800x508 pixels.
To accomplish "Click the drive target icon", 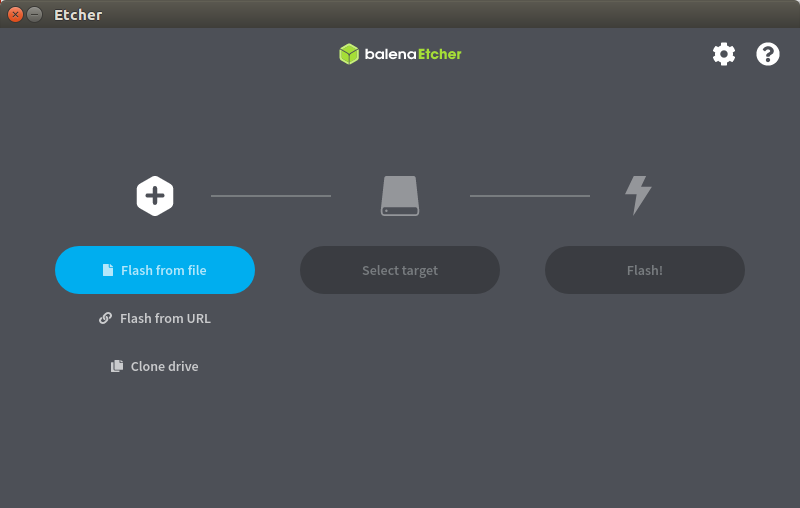I will coord(400,196).
